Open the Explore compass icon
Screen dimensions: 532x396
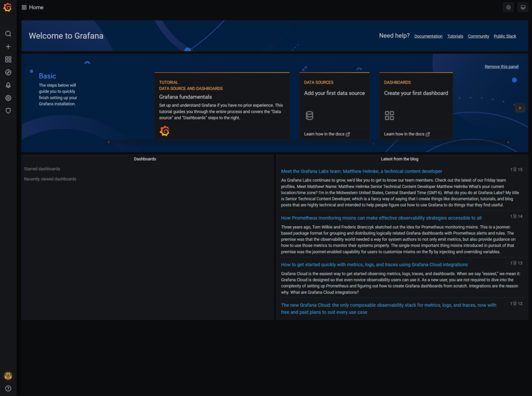pyautogui.click(x=8, y=72)
